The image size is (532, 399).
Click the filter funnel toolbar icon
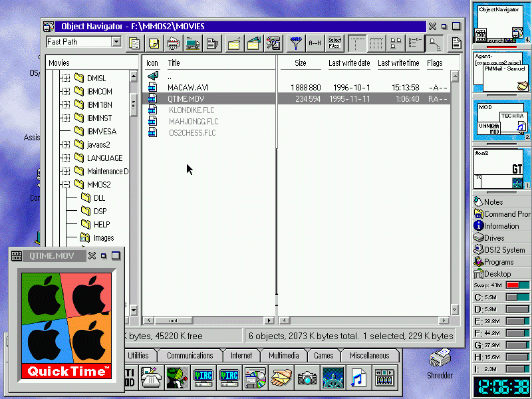click(295, 43)
